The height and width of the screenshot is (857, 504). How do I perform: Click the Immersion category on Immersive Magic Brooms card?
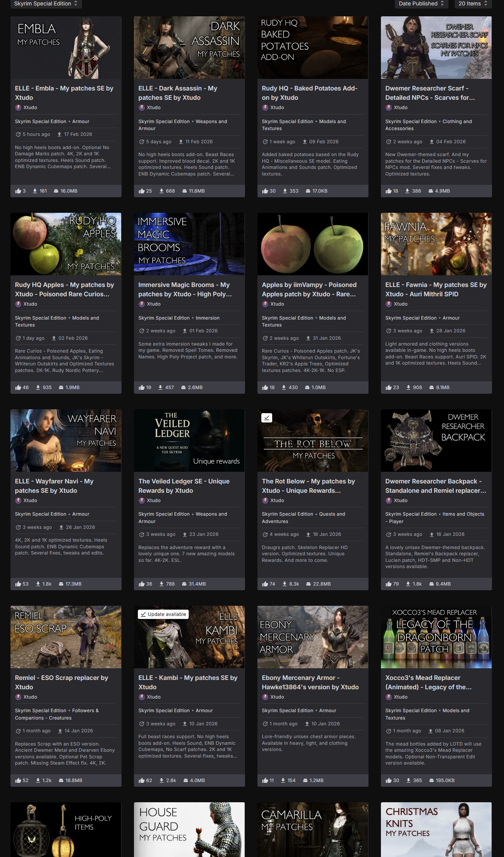[x=208, y=318]
